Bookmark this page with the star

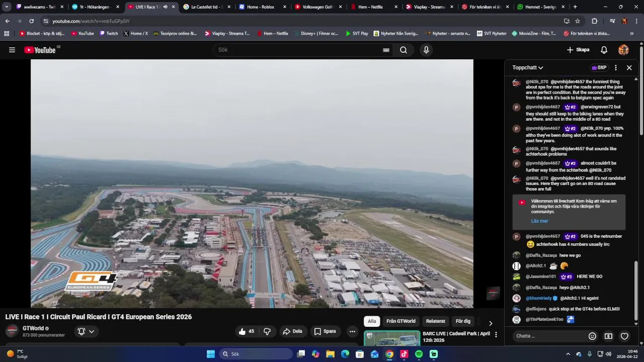(578, 21)
